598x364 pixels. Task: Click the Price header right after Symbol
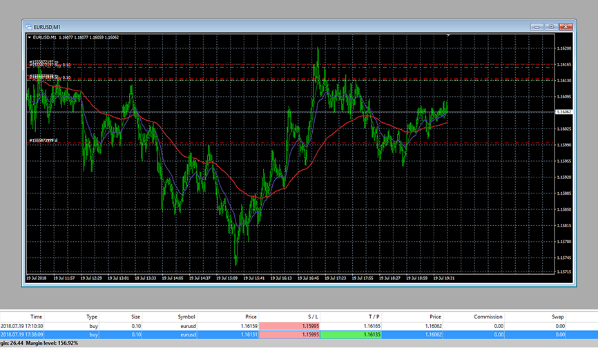pos(251,317)
